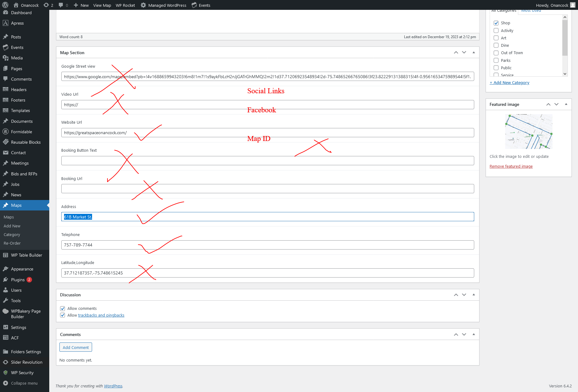This screenshot has width=578, height=392.
Task: Click Remove featured image link
Action: (x=511, y=166)
